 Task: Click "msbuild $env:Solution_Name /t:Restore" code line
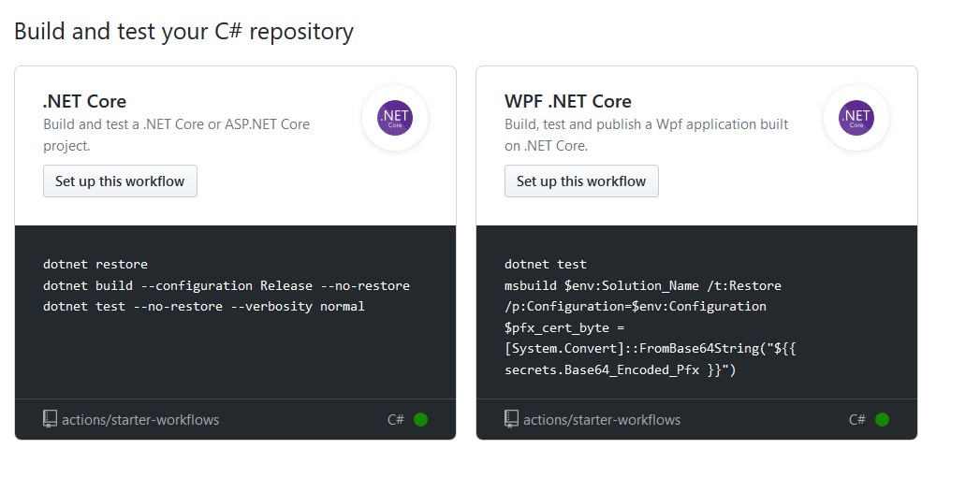pyautogui.click(x=643, y=285)
